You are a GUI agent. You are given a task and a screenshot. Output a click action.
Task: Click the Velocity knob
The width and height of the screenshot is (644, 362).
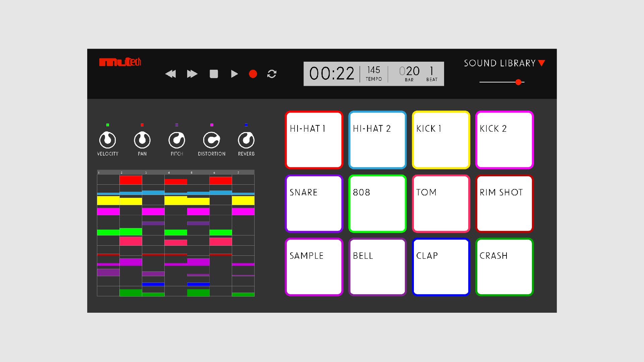tap(108, 140)
